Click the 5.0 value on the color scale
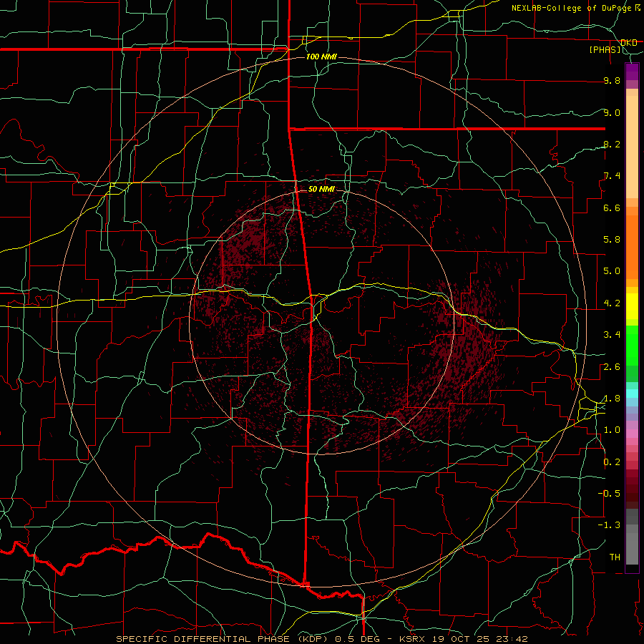The height and width of the screenshot is (644, 644). click(x=612, y=271)
